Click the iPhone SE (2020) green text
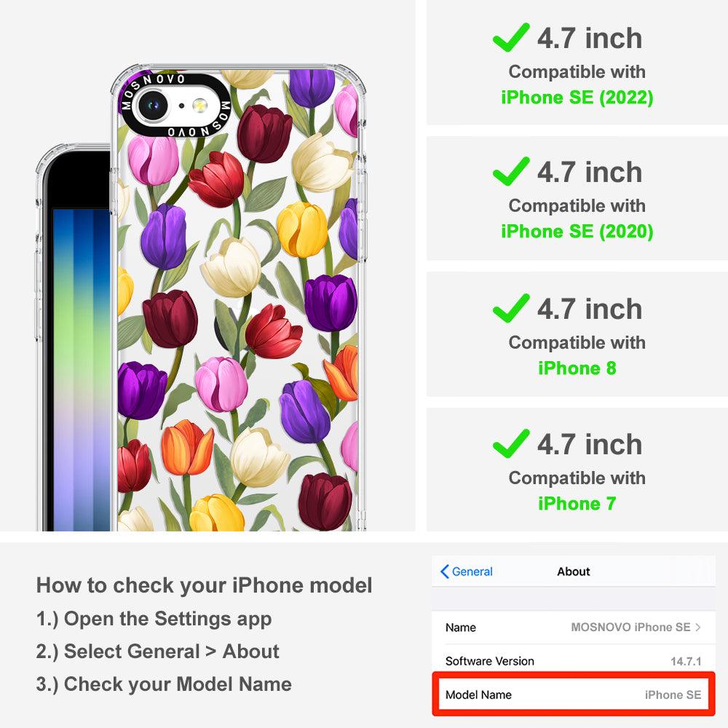 [577, 232]
